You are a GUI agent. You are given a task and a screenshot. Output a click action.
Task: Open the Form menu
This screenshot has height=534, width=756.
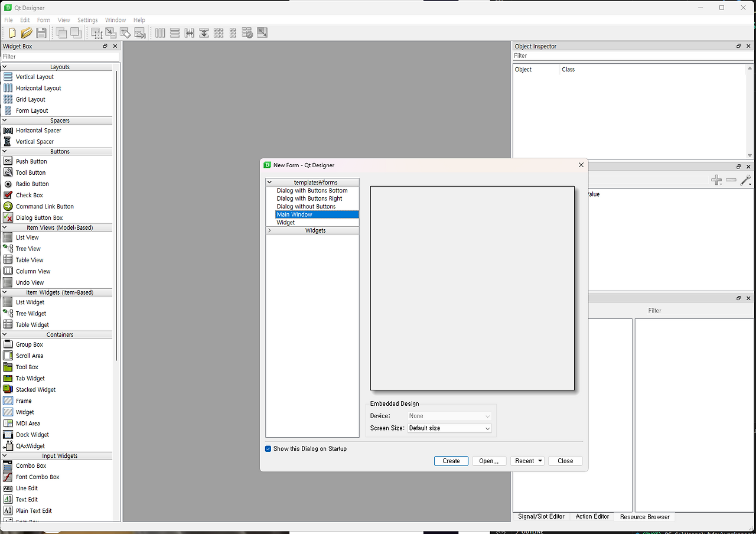point(43,19)
